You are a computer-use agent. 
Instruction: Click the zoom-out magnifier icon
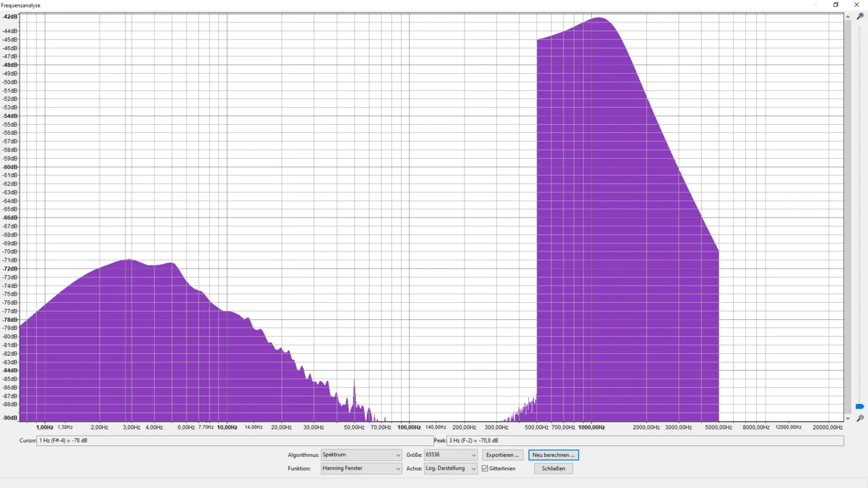pyautogui.click(x=860, y=418)
